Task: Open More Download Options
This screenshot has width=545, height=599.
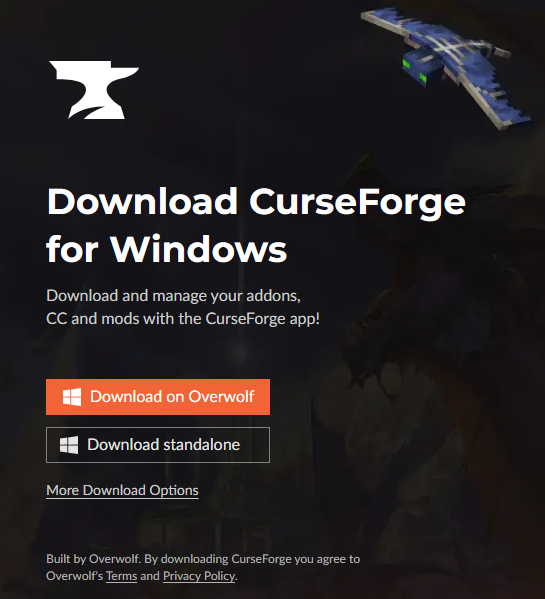Action: 122,491
